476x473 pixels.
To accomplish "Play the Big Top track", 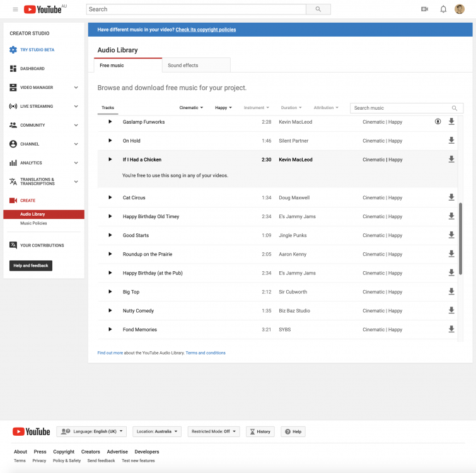I will coord(110,291).
